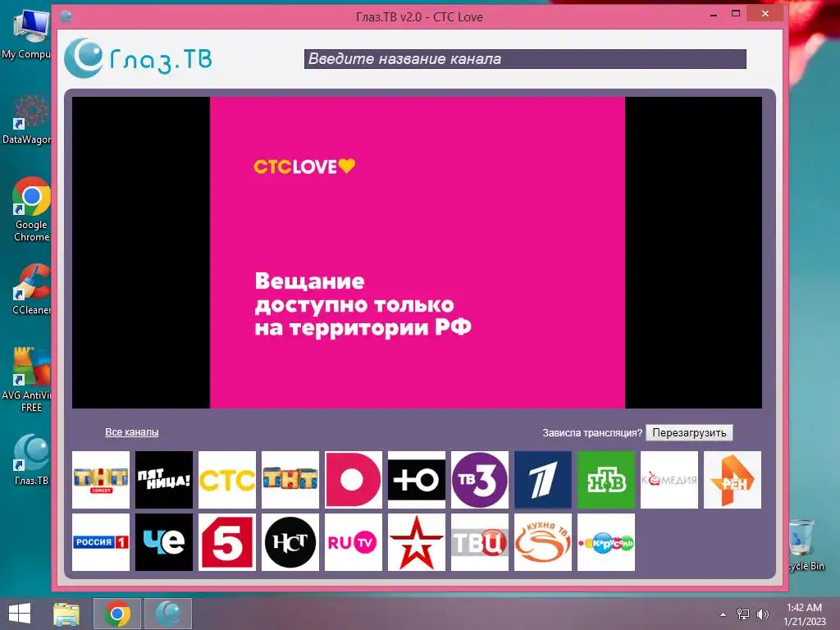The width and height of the screenshot is (840, 630).
Task: Open File Explorer from the taskbar
Action: tap(66, 614)
